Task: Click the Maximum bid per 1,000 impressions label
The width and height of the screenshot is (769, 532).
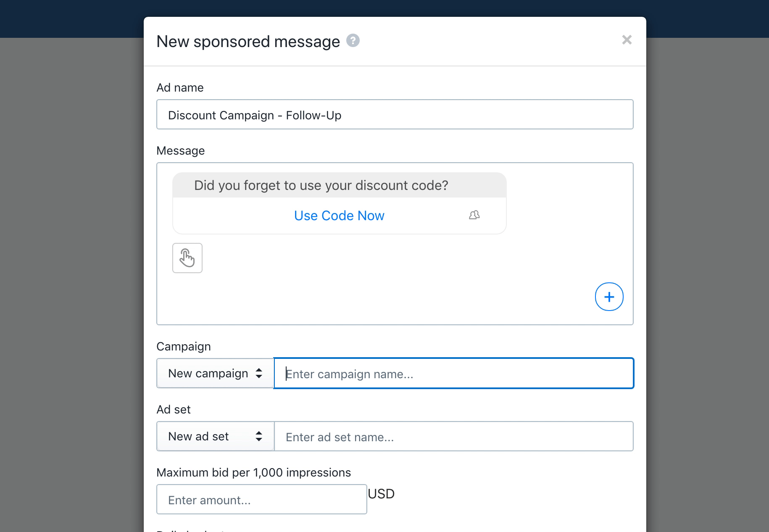Action: click(253, 472)
